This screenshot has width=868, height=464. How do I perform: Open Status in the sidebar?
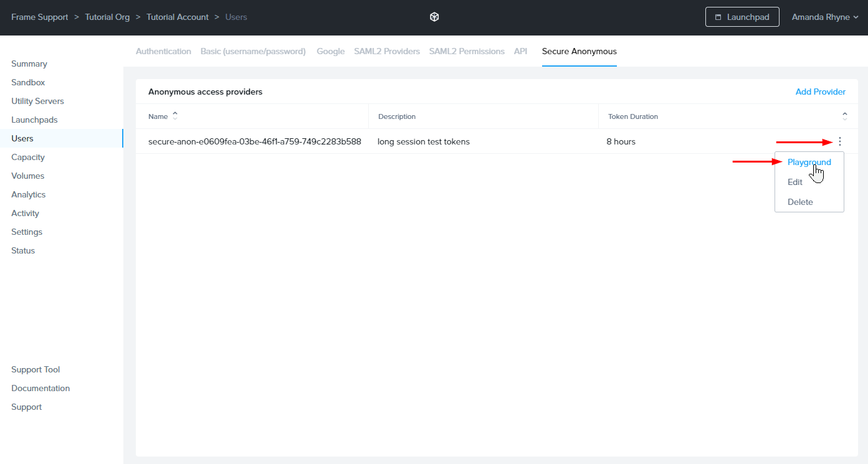click(x=23, y=250)
